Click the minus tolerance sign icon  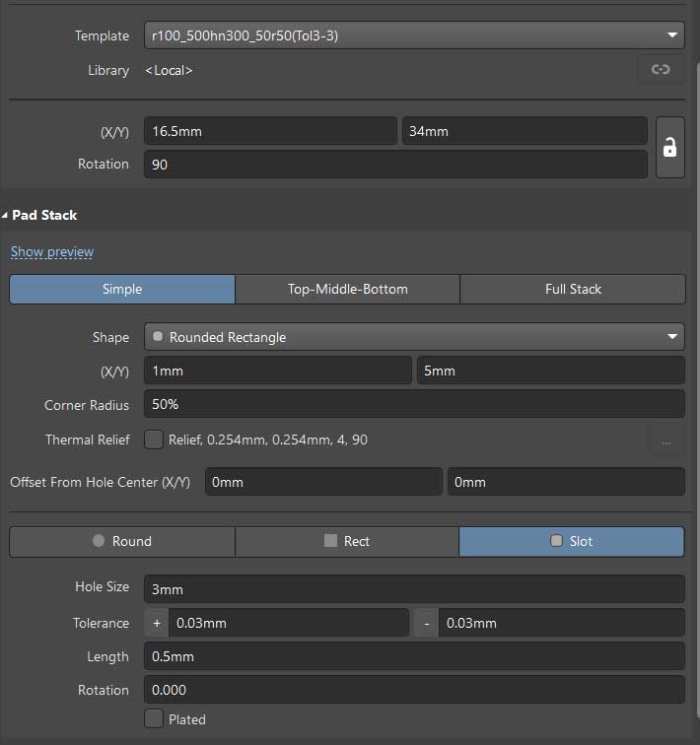[426, 623]
